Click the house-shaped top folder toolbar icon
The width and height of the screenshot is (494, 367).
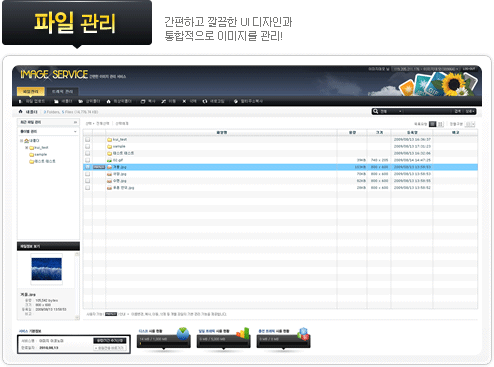pyautogui.click(x=108, y=101)
